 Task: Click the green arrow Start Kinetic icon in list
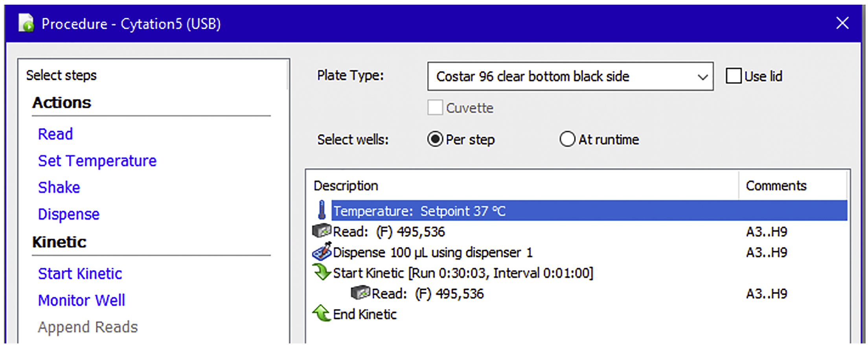pyautogui.click(x=322, y=272)
